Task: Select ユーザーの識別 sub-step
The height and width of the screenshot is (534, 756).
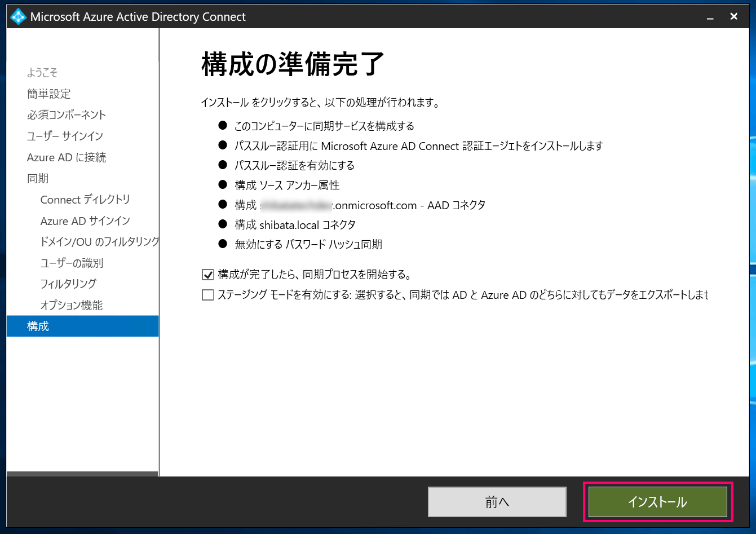Action: tap(72, 263)
